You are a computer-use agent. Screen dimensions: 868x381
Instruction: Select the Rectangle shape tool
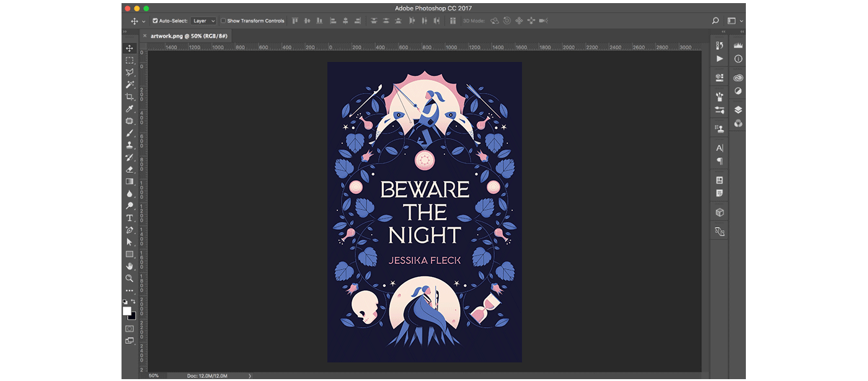[x=130, y=254]
